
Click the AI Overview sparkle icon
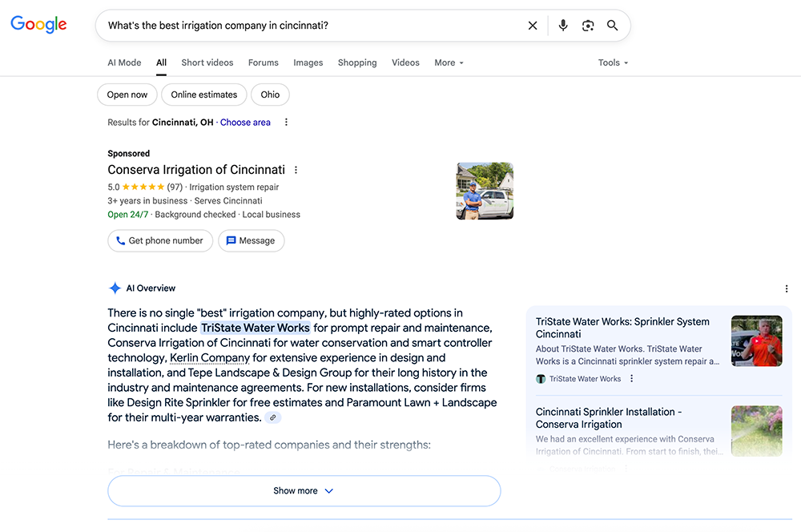pos(115,288)
